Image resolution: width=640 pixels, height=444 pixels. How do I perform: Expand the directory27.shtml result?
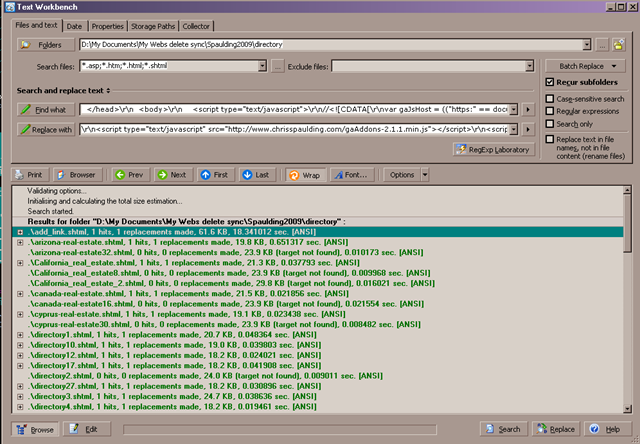pos(20,386)
